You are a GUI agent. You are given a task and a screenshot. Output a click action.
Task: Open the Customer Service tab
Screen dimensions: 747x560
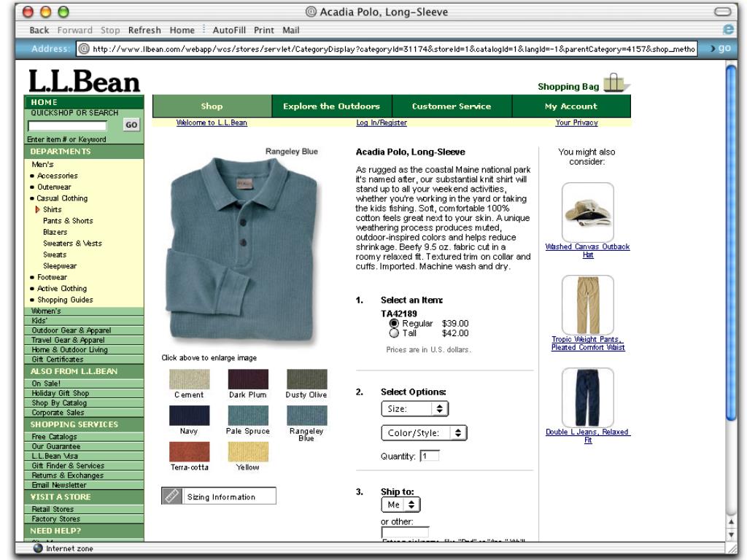click(x=452, y=106)
